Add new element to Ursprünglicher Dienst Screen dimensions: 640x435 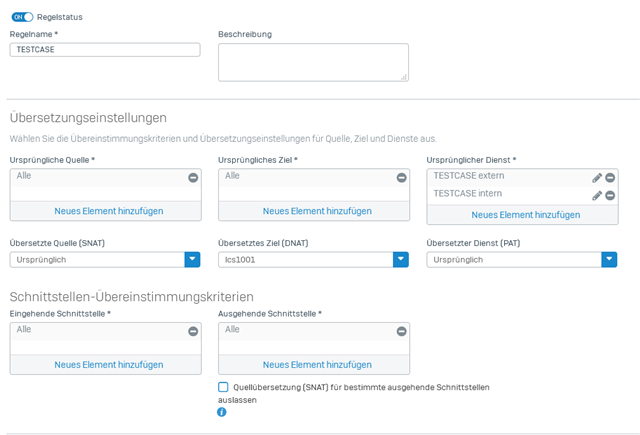click(x=526, y=215)
